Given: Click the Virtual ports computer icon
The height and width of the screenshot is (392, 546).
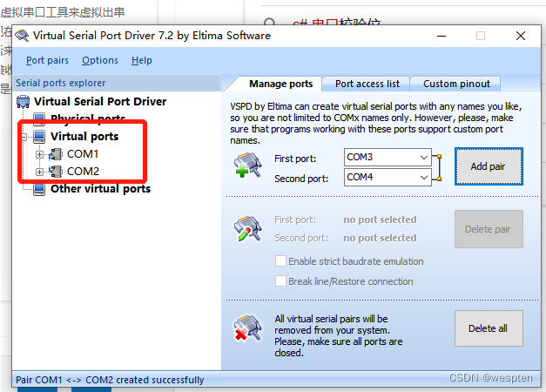Looking at the screenshot, I should click(x=39, y=137).
